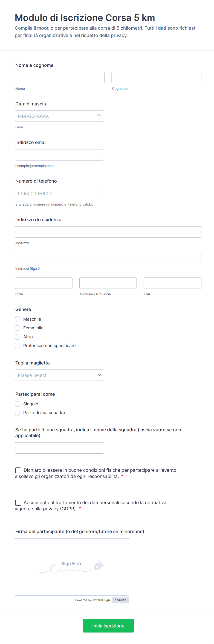Clear the signature with Svuota
The width and height of the screenshot is (214, 644).
pos(121,600)
